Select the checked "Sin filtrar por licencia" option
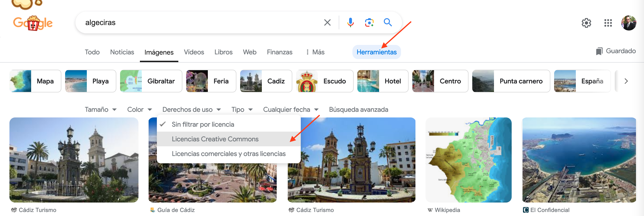This screenshot has width=644, height=216. click(x=203, y=124)
